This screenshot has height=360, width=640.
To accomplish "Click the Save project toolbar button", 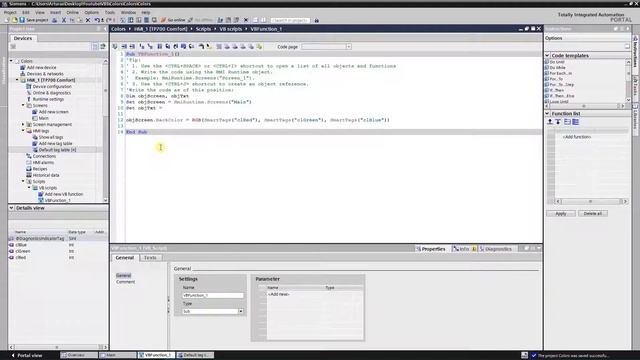I will pyautogui.click(x=34, y=20).
